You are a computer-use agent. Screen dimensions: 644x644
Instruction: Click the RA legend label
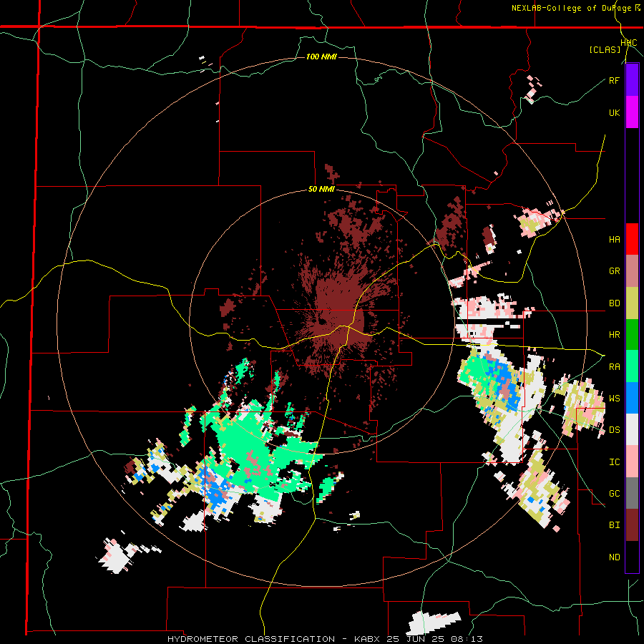pyautogui.click(x=614, y=367)
